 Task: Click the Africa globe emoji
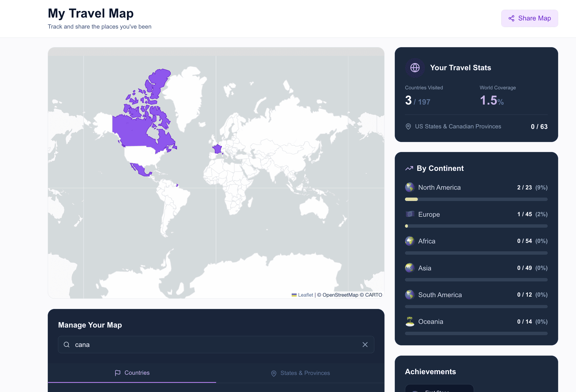[x=410, y=241]
